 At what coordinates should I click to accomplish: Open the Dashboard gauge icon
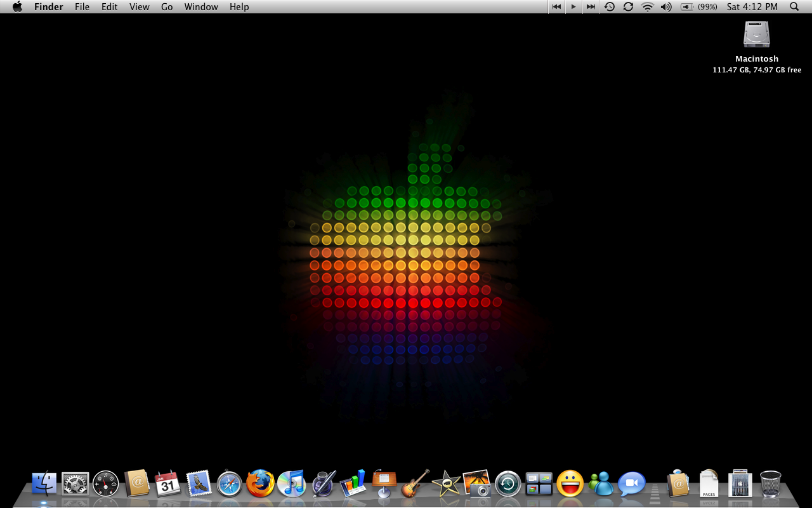pos(106,484)
